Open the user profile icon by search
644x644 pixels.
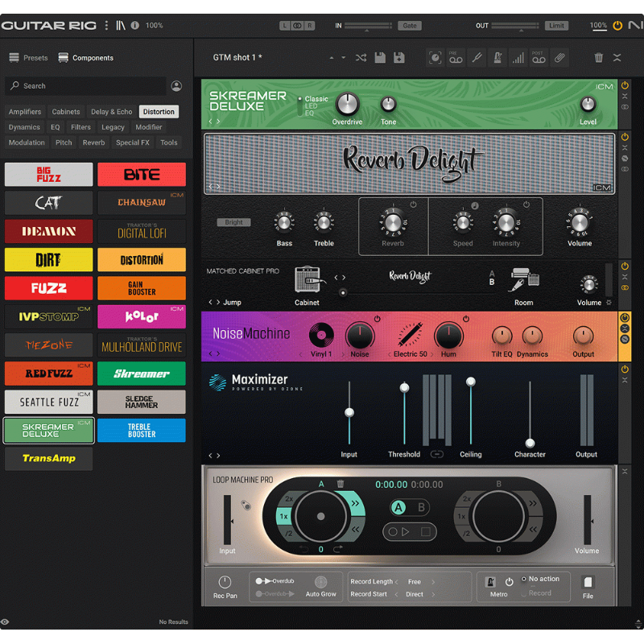(x=176, y=86)
